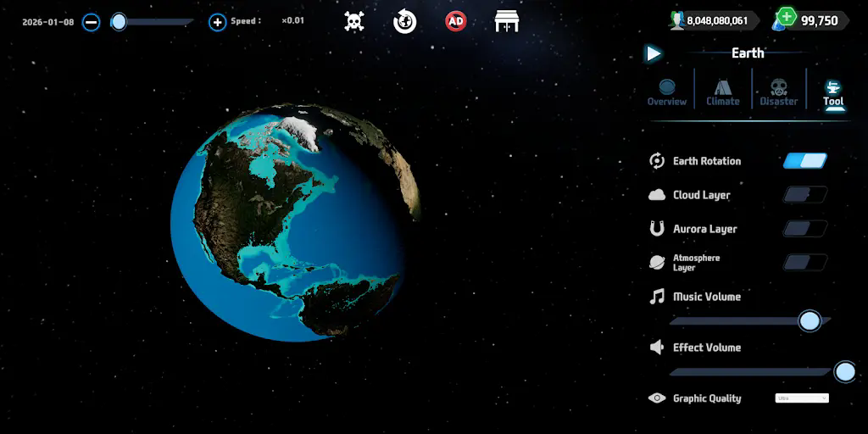Select the Disaster tab

[x=779, y=92]
